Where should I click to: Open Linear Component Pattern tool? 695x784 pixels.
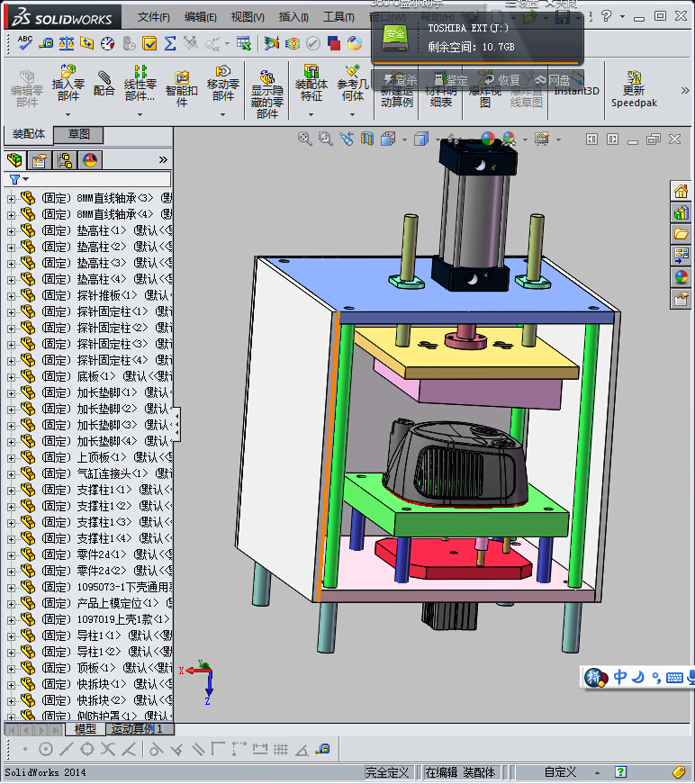[x=140, y=84]
